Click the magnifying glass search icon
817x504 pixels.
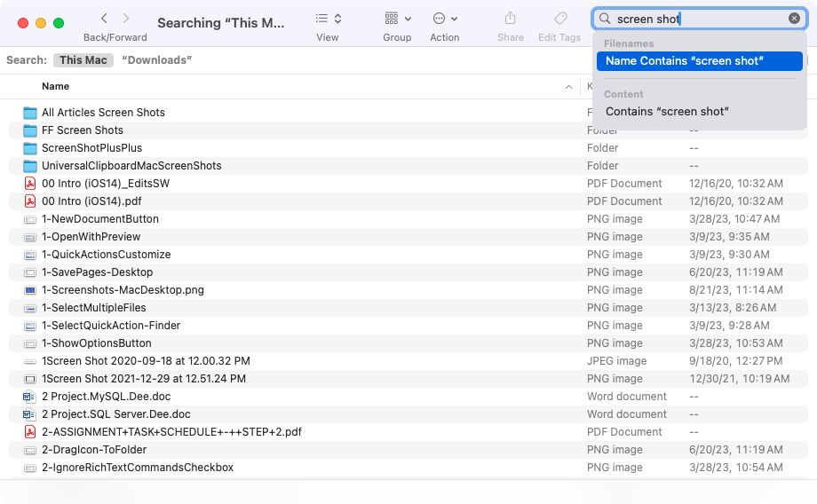point(605,19)
